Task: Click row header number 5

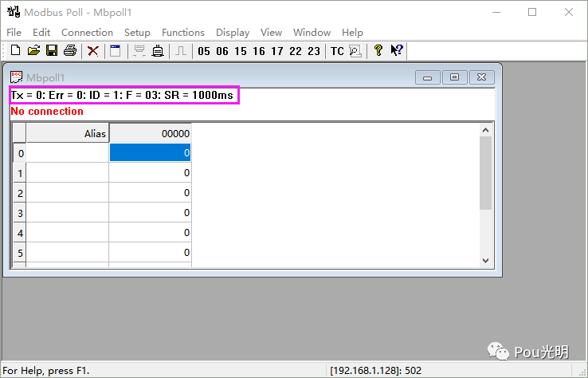Action: tap(19, 253)
